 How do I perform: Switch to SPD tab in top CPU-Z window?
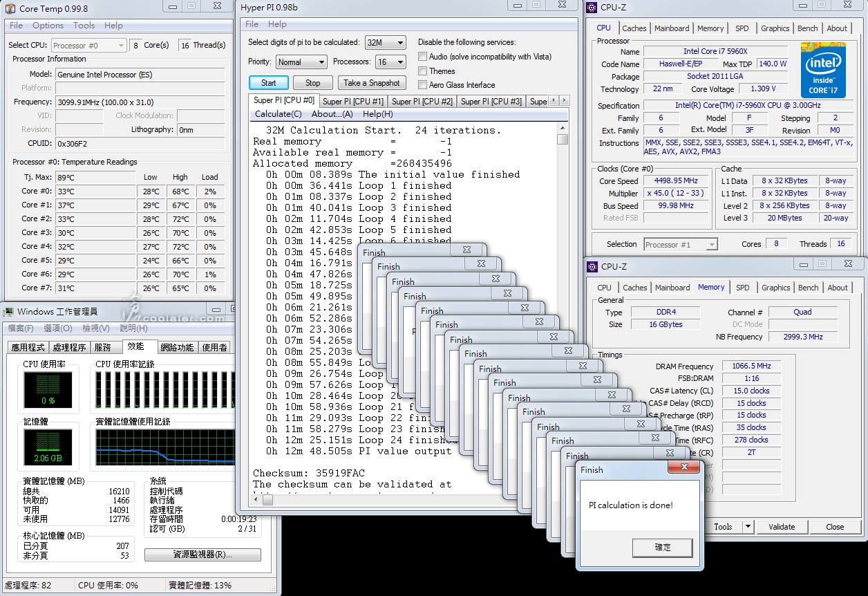tap(742, 28)
